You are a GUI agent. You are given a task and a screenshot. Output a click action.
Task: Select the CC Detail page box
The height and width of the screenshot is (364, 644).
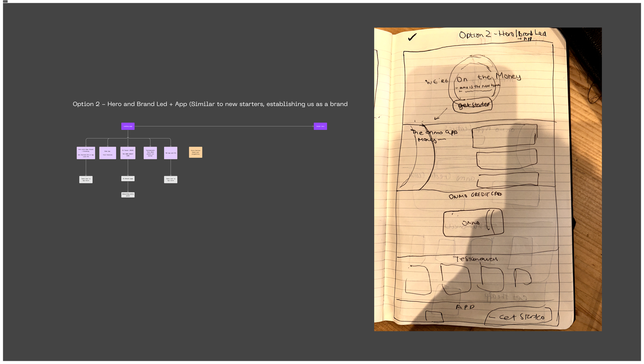pyautogui.click(x=128, y=179)
